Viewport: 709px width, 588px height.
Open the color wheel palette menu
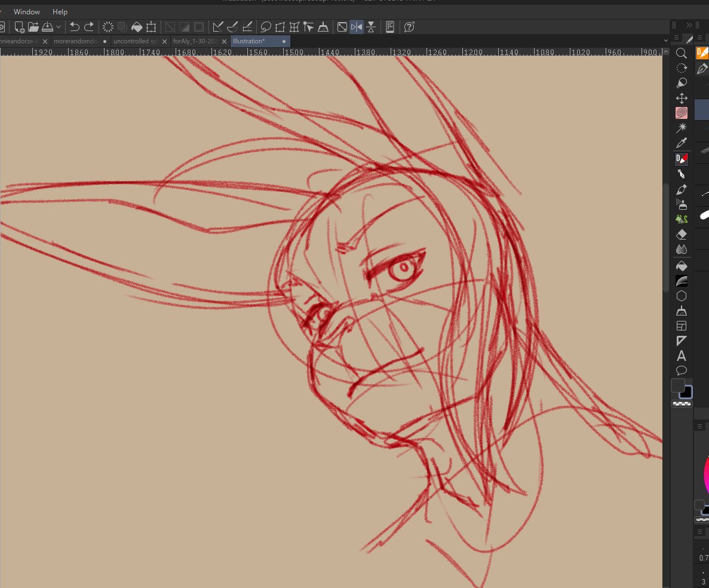[x=699, y=427]
